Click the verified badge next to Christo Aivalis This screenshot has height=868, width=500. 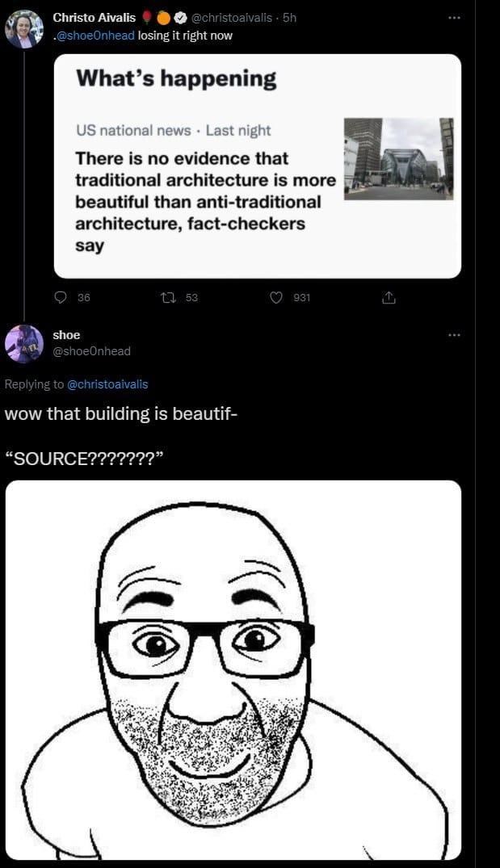pos(180,18)
